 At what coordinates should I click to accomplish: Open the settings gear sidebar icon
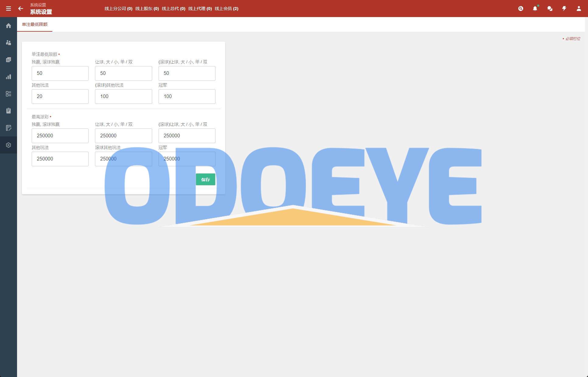9,145
